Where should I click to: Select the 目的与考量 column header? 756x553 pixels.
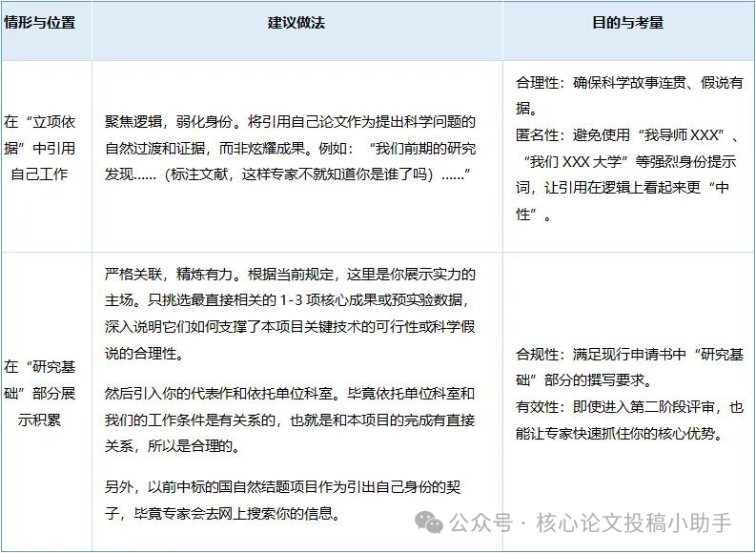(x=627, y=22)
